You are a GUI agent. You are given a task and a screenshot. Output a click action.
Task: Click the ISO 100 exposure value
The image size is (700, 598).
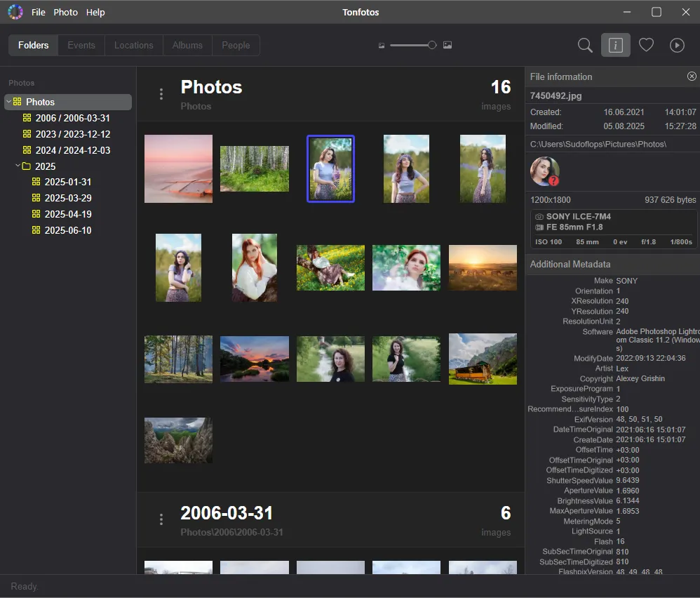point(548,242)
